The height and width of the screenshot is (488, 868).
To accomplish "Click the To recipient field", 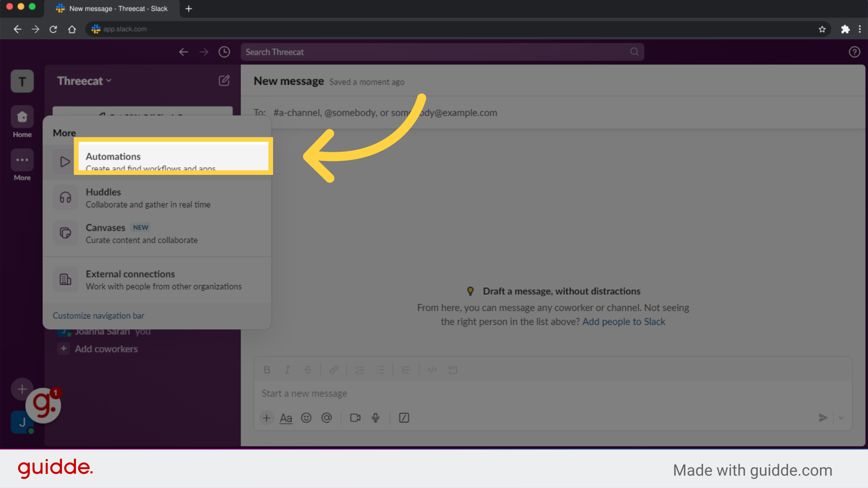I will point(553,113).
